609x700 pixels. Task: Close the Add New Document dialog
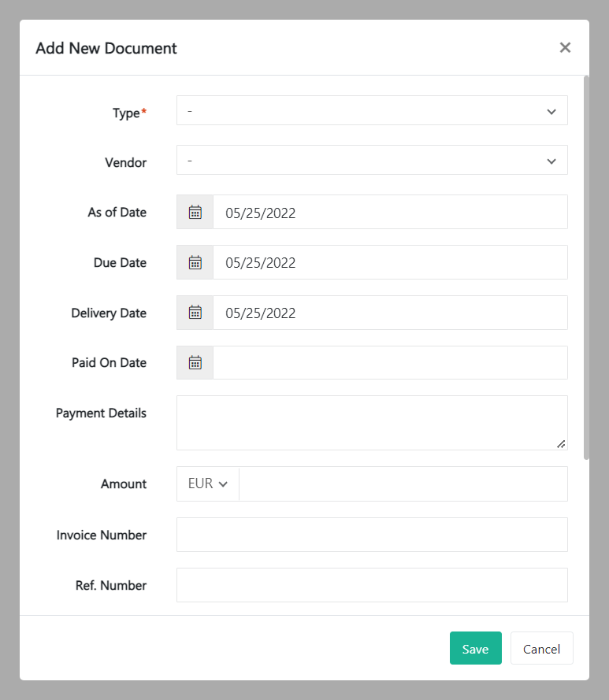[565, 47]
